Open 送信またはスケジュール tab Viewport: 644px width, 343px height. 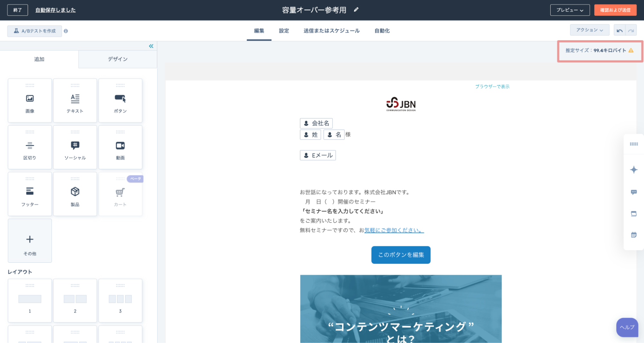point(332,31)
